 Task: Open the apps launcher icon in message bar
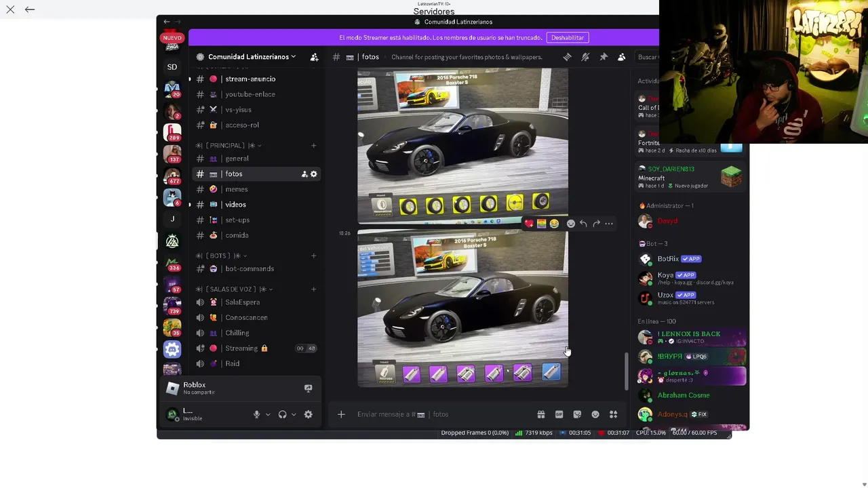(x=613, y=414)
